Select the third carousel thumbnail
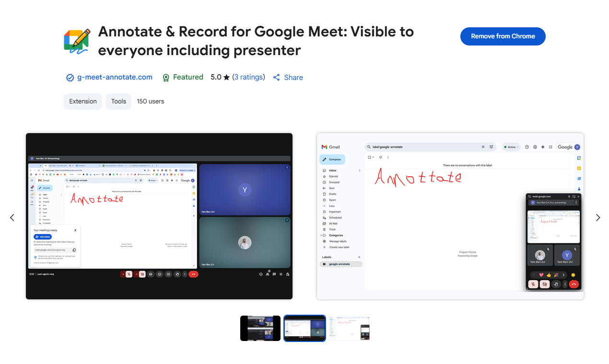Viewport: 609px width, 364px height. tap(349, 328)
